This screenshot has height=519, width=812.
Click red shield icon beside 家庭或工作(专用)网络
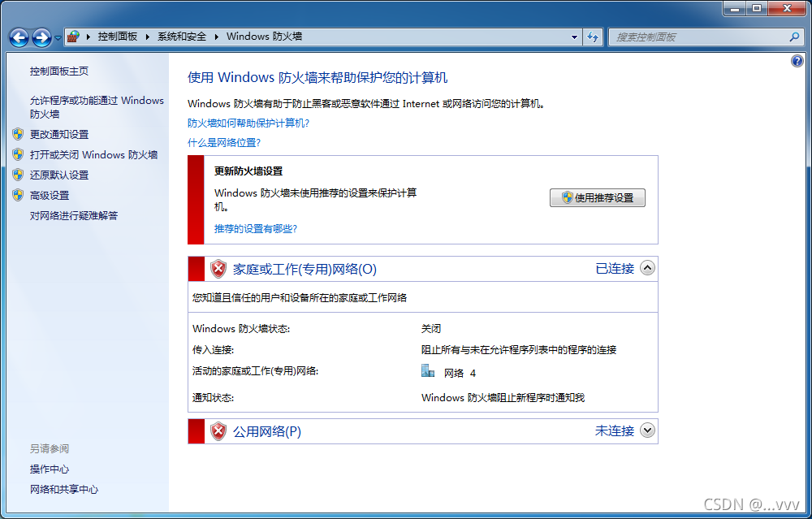tap(218, 269)
